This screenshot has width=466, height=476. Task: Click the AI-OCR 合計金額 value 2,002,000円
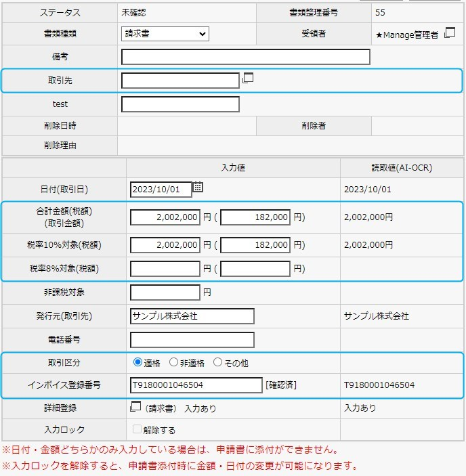coord(368,217)
